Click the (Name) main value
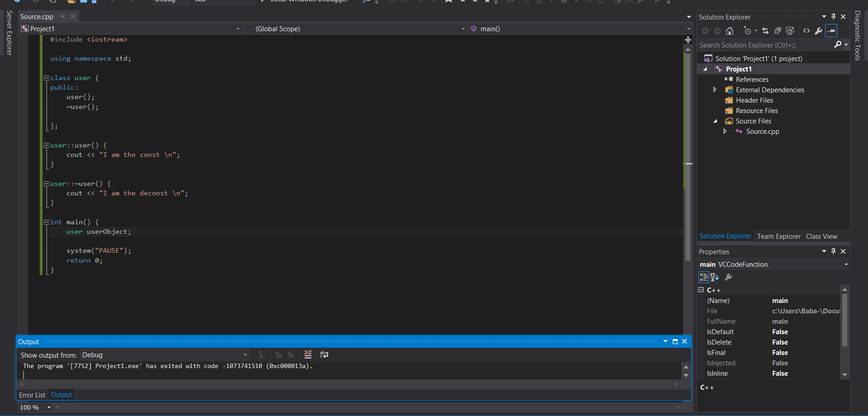The width and height of the screenshot is (868, 416). tap(780, 301)
